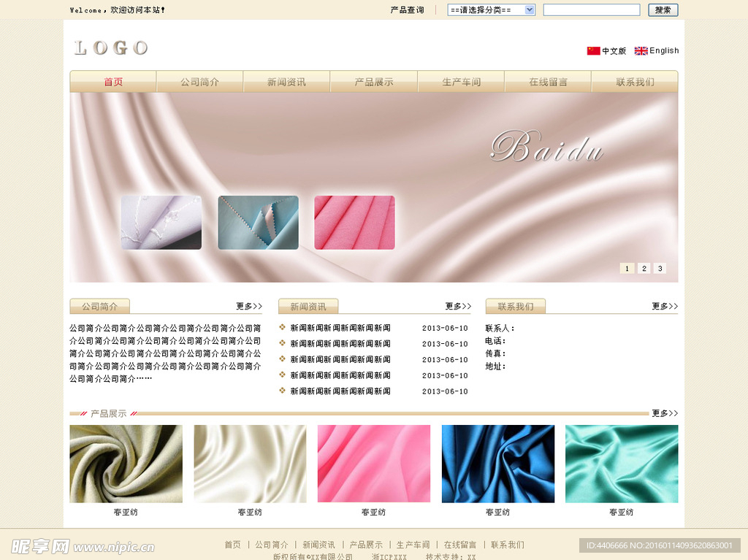Click 更多>> in 产品展示 section
Viewport: 748px width, 560px height.
click(x=665, y=413)
